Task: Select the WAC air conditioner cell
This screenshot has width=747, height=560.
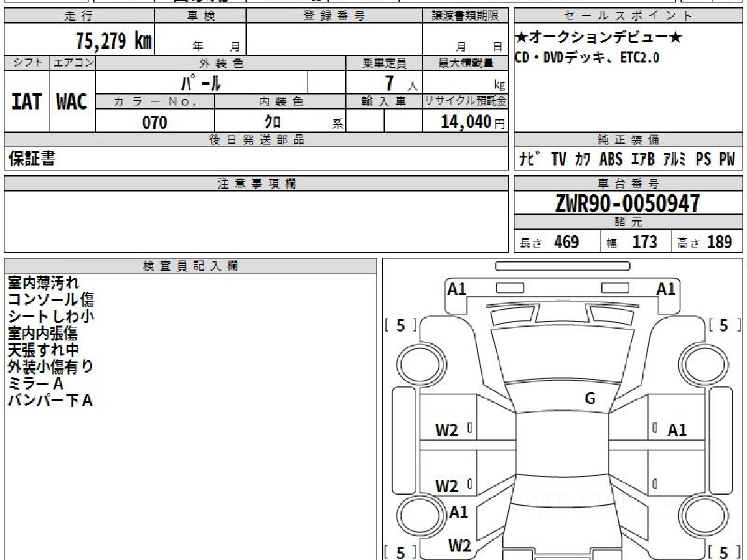Action: point(72,102)
